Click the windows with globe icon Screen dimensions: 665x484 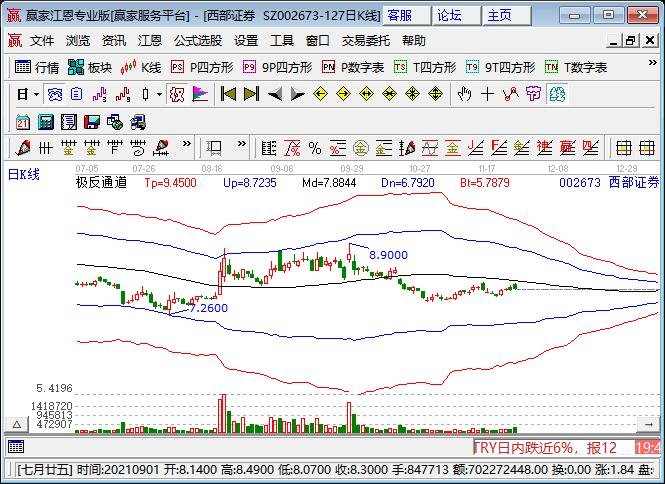tap(115, 122)
